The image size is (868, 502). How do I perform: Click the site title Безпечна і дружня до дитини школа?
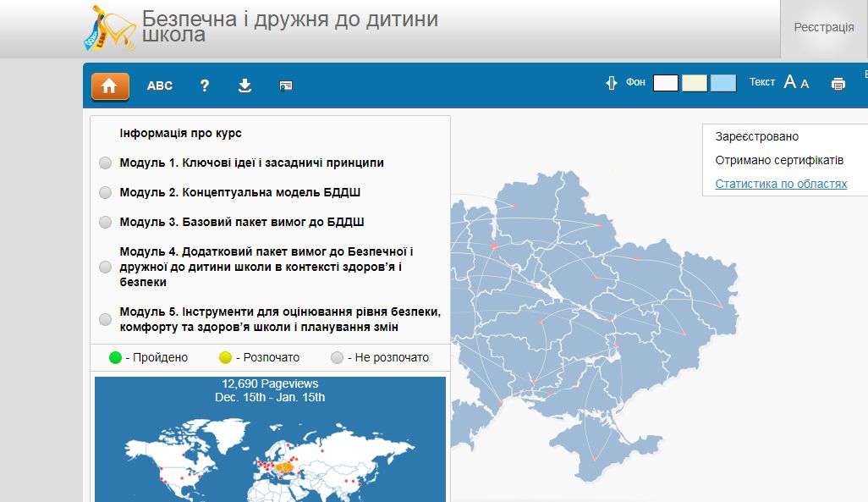pos(290,26)
